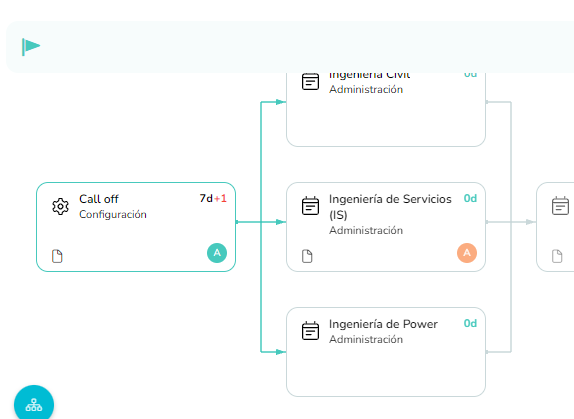Click the teal flag icon in the banner
Viewport: 574px width, 419px height.
coord(31,47)
